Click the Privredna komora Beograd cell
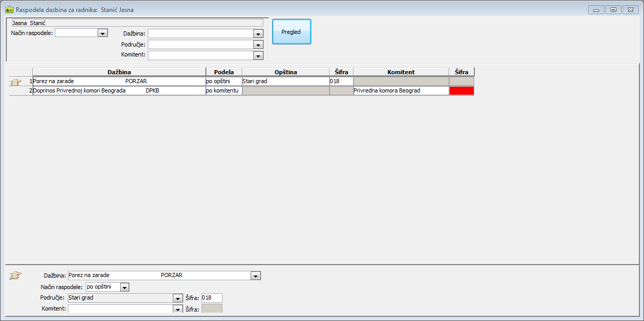The image size is (644, 321). coord(401,91)
